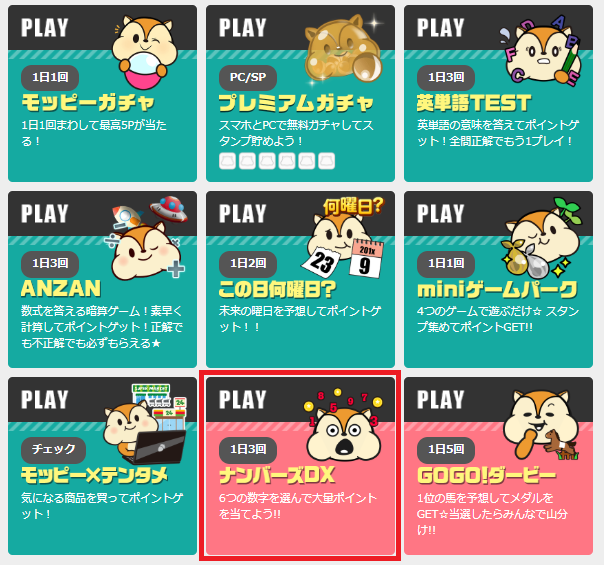Screen dimensions: 604x565
Task: Click the calendar mascot with 何曜日? text
Action: click(343, 238)
